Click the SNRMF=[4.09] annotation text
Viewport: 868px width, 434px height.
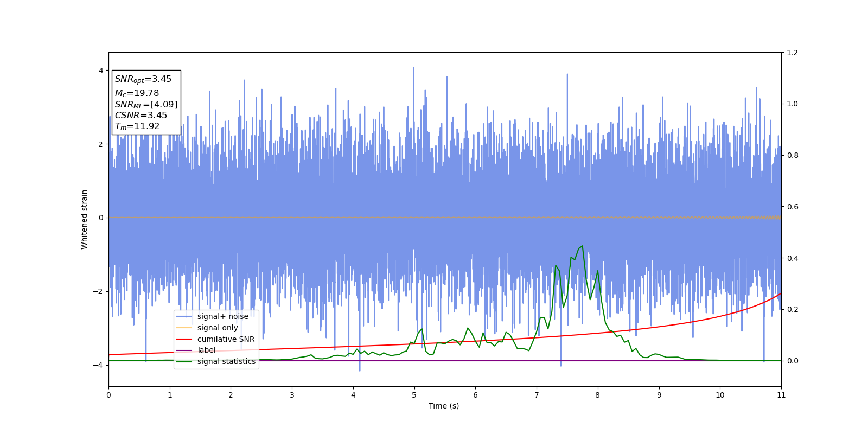146,105
